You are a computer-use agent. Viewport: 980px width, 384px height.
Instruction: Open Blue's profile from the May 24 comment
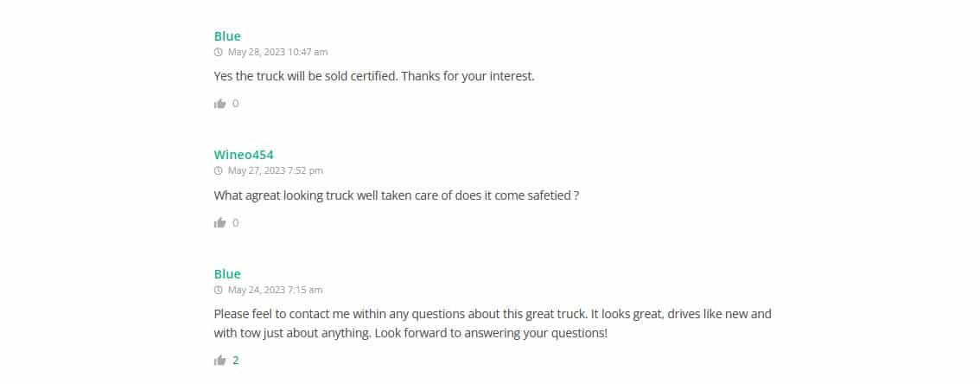227,274
